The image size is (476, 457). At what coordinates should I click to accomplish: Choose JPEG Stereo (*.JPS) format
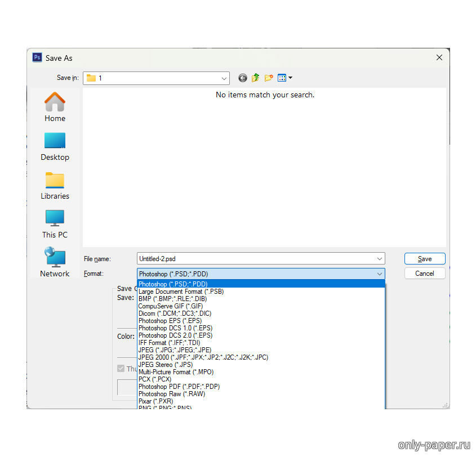pyautogui.click(x=261, y=365)
